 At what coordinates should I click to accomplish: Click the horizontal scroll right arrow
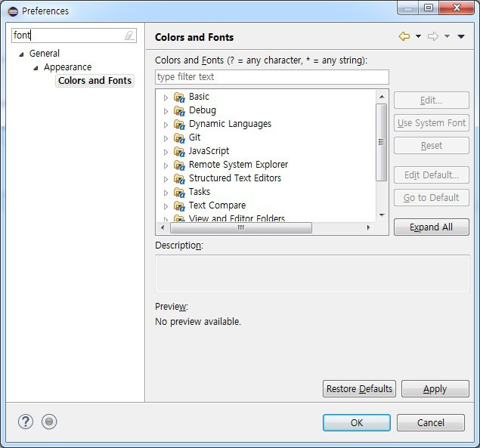coord(369,227)
